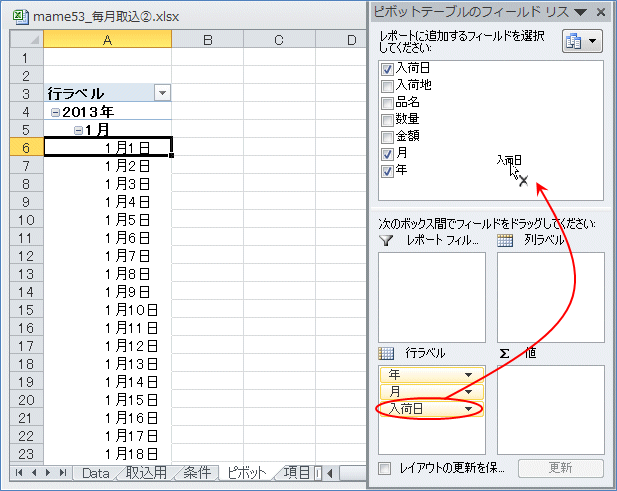Select cell with 1月1日
The image size is (617, 491).
[x=107, y=148]
